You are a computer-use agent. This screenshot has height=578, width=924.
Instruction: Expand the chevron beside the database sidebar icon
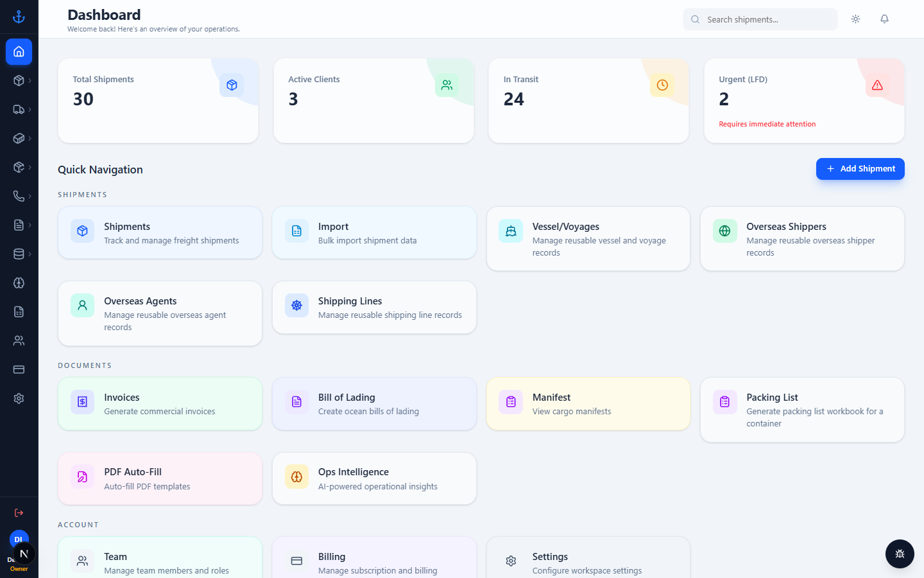[30, 254]
